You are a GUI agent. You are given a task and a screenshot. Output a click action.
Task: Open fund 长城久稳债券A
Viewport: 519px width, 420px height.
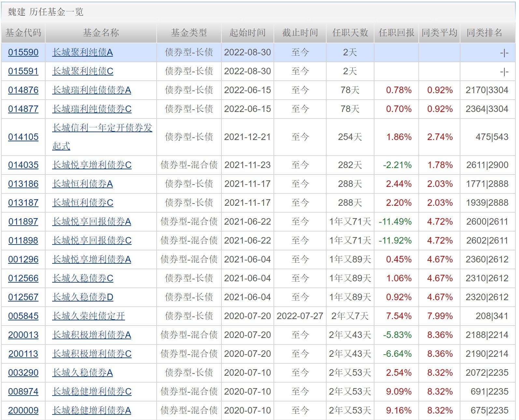tap(82, 372)
